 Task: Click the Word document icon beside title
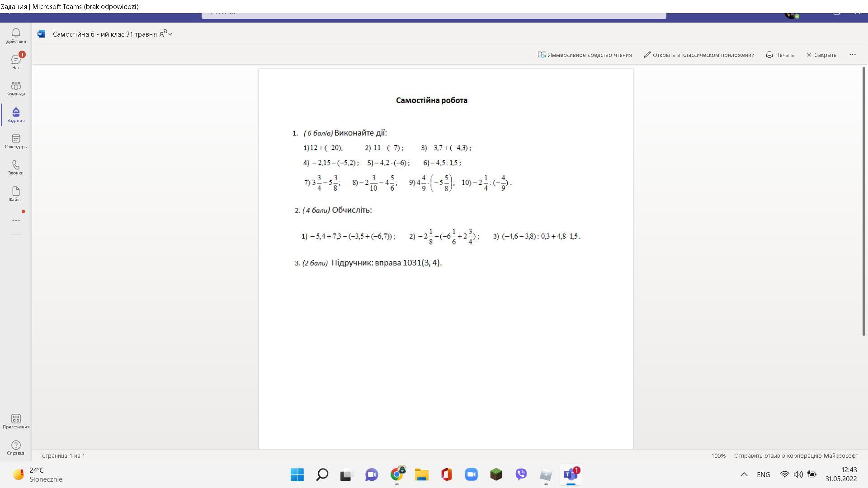(x=42, y=34)
